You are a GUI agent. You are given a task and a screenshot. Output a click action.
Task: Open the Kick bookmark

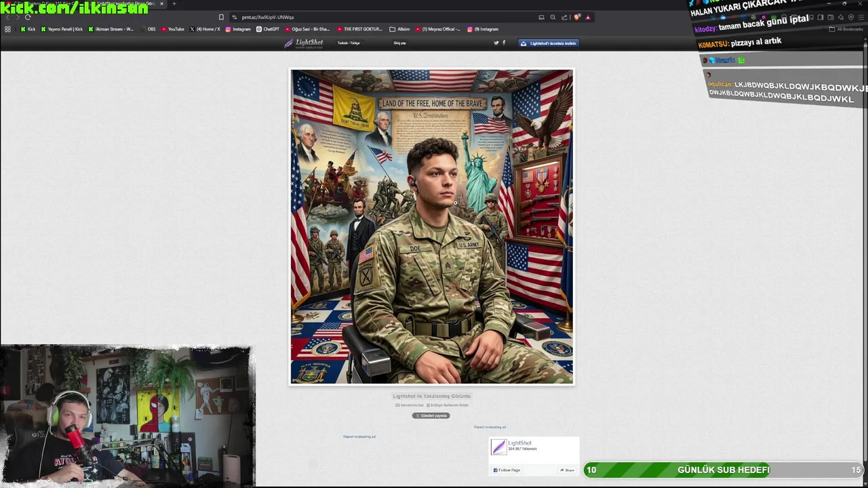tap(28, 29)
